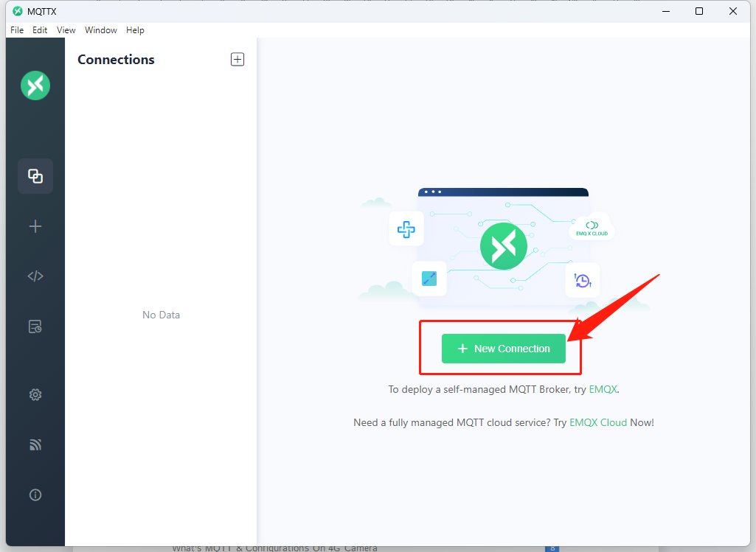Click the green New Connection button

[503, 349]
